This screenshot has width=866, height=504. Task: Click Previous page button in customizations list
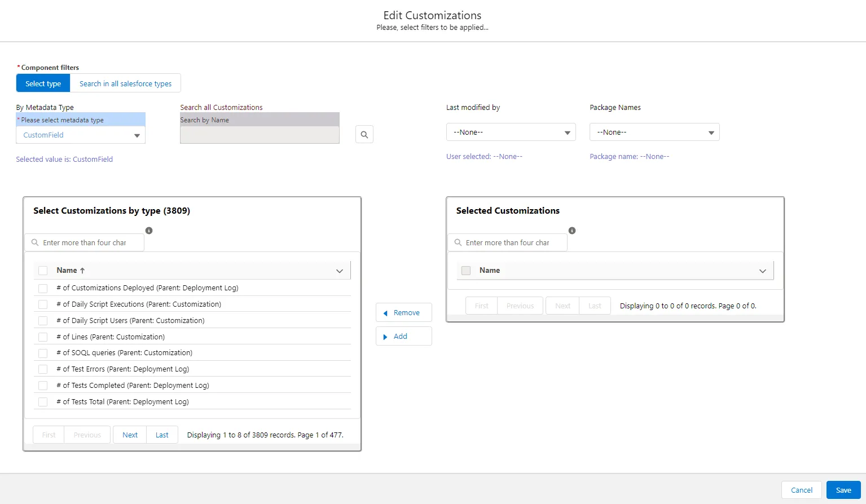pyautogui.click(x=87, y=435)
